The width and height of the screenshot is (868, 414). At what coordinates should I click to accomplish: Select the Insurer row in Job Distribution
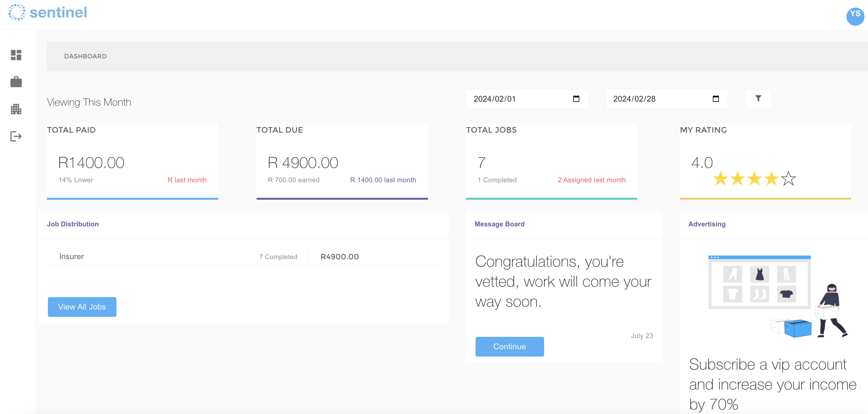click(71, 257)
